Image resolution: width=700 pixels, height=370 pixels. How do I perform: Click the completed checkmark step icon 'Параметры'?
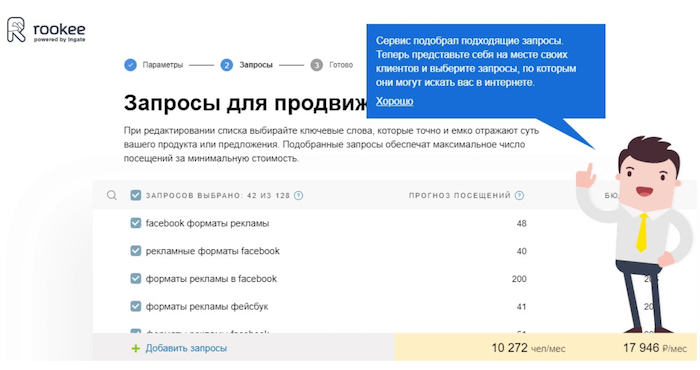pyautogui.click(x=130, y=65)
